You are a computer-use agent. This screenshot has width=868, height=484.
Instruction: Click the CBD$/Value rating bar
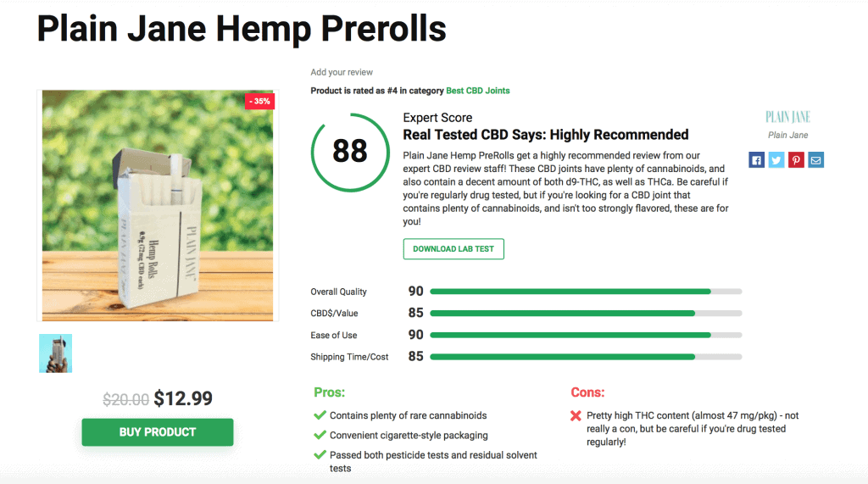click(586, 314)
